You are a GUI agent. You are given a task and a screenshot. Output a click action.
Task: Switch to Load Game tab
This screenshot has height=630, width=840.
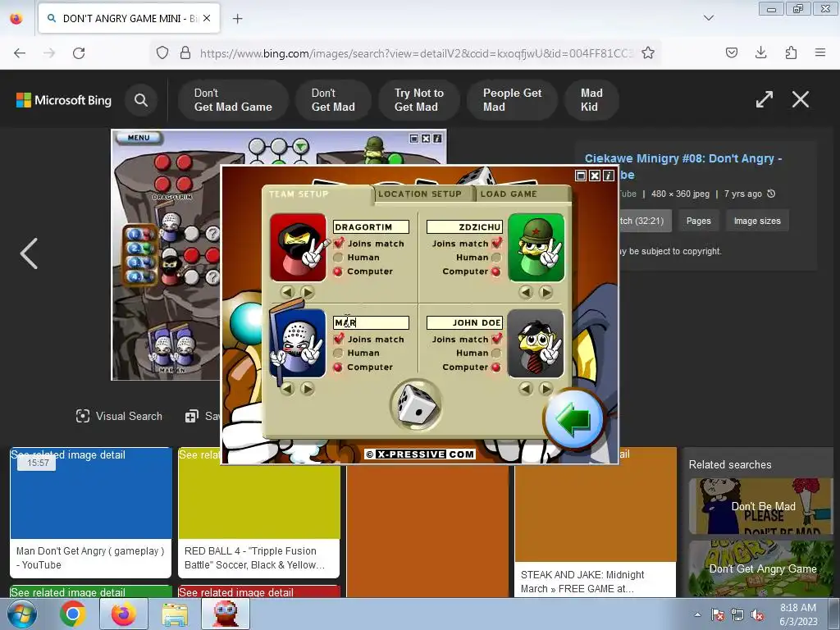pyautogui.click(x=509, y=194)
